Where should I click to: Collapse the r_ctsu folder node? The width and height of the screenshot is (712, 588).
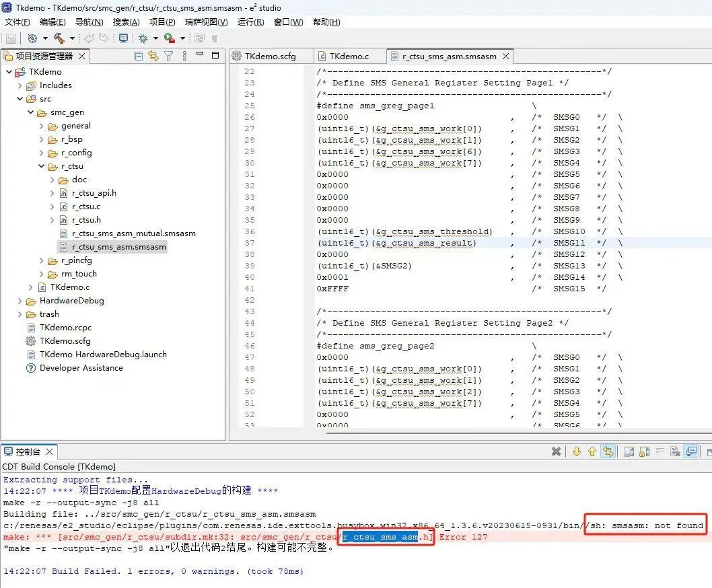click(42, 166)
